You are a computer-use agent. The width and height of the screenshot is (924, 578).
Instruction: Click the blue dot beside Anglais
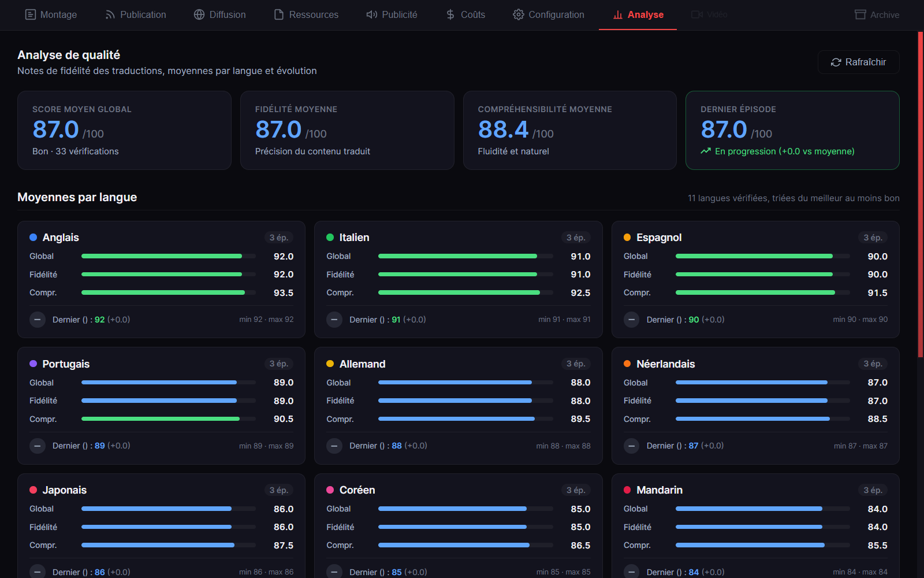[33, 238]
